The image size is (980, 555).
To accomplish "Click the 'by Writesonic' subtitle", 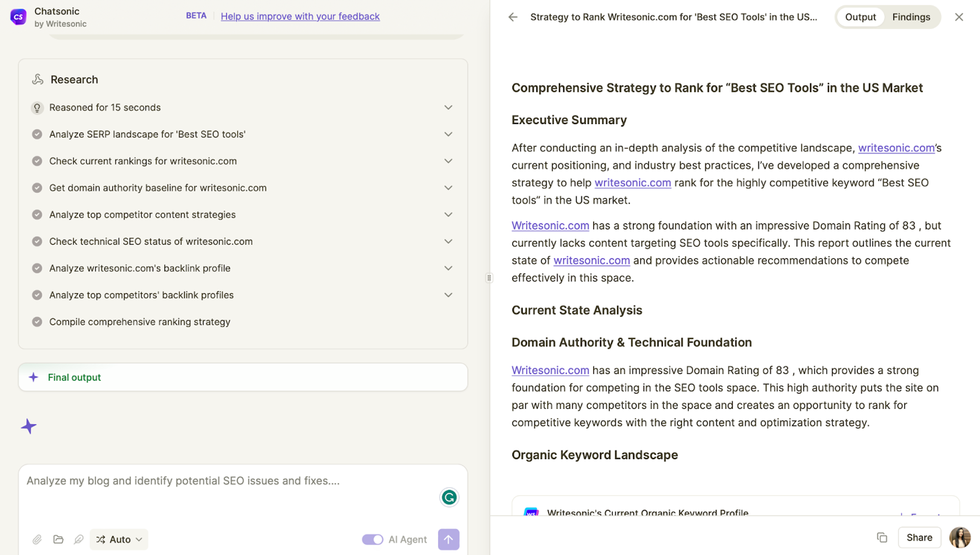I will (x=60, y=24).
